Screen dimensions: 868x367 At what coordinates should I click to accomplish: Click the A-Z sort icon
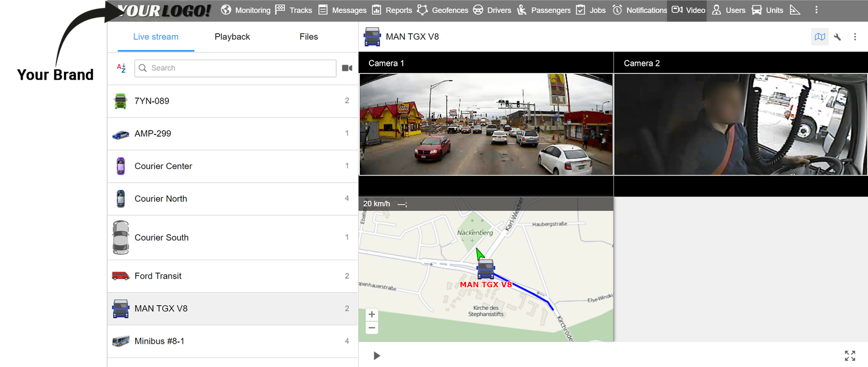[x=122, y=68]
